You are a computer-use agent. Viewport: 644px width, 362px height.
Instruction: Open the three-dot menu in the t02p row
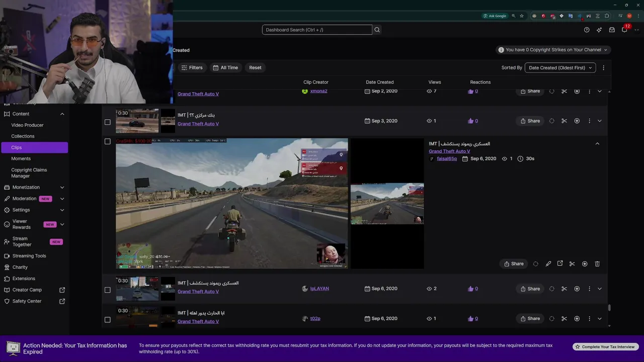coord(589,318)
